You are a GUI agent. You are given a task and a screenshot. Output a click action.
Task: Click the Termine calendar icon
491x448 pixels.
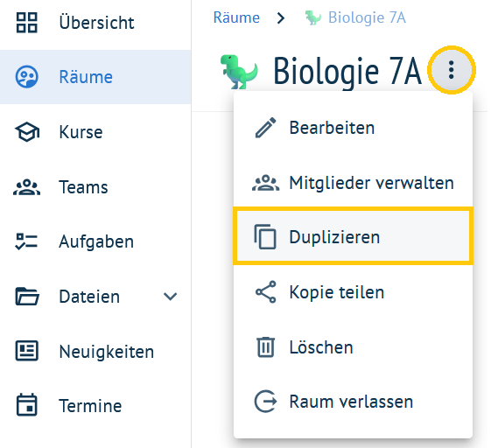click(x=26, y=405)
